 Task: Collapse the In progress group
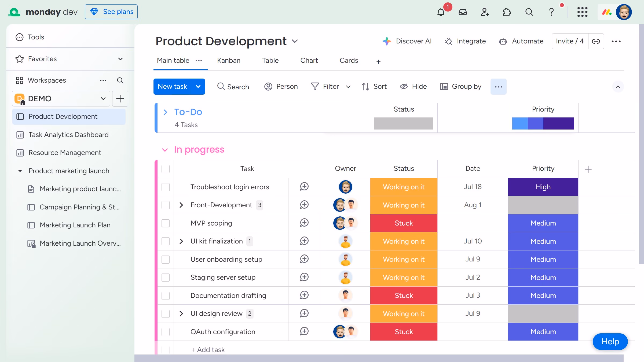click(x=165, y=150)
